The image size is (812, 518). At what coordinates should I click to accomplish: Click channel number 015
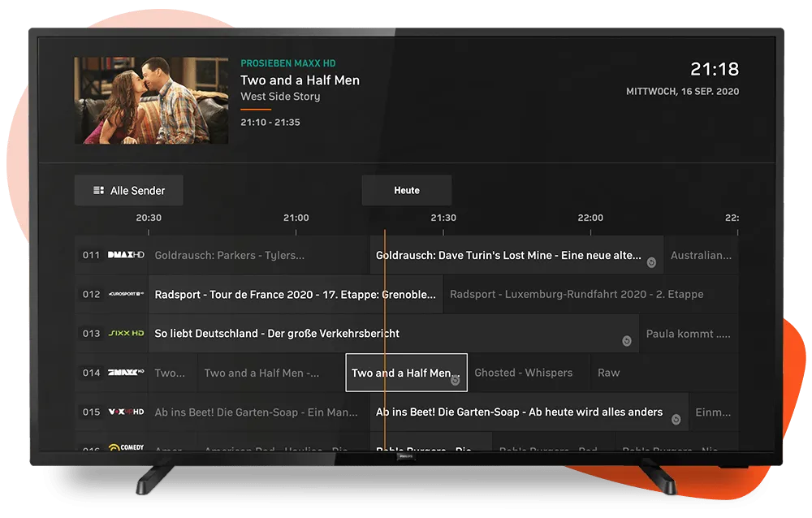coord(91,412)
